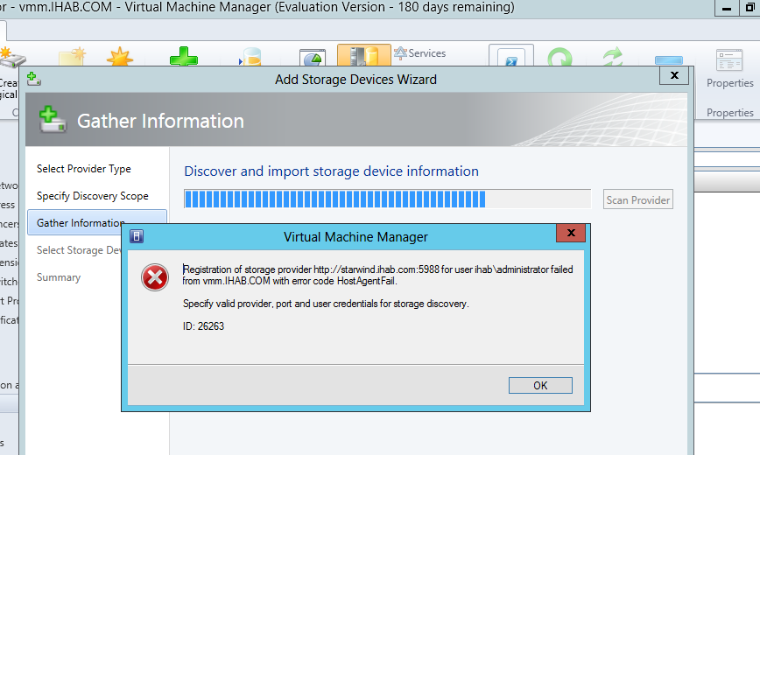Image resolution: width=760 pixels, height=700 pixels.
Task: Click the database cylinder ribbon icon
Action: (251, 57)
